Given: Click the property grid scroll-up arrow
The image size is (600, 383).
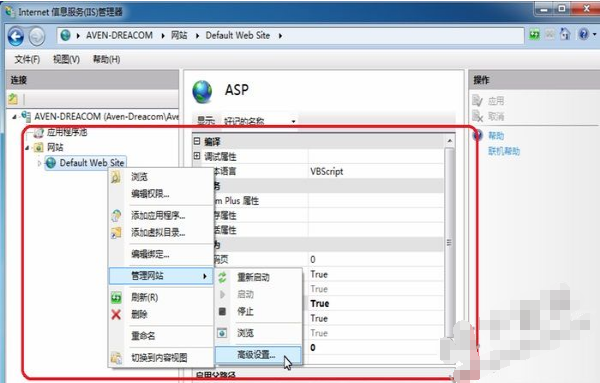Looking at the screenshot, I should pos(450,141).
